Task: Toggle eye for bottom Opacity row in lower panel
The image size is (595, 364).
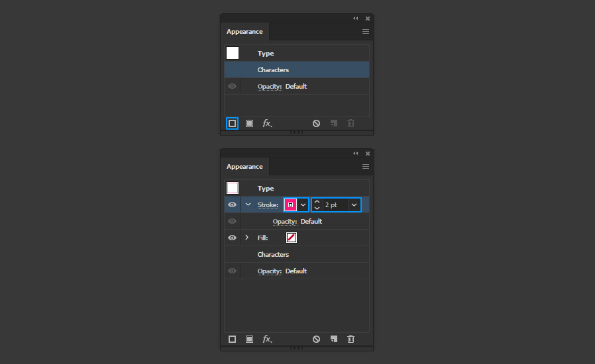Action: pos(232,271)
